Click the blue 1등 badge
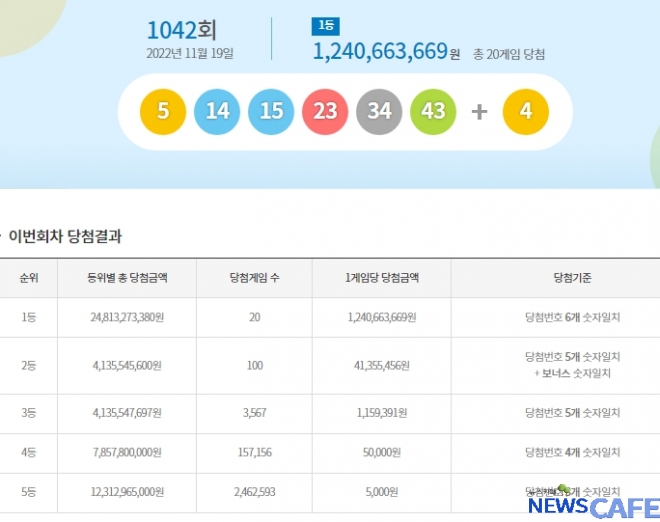The image size is (660, 522). point(325,27)
